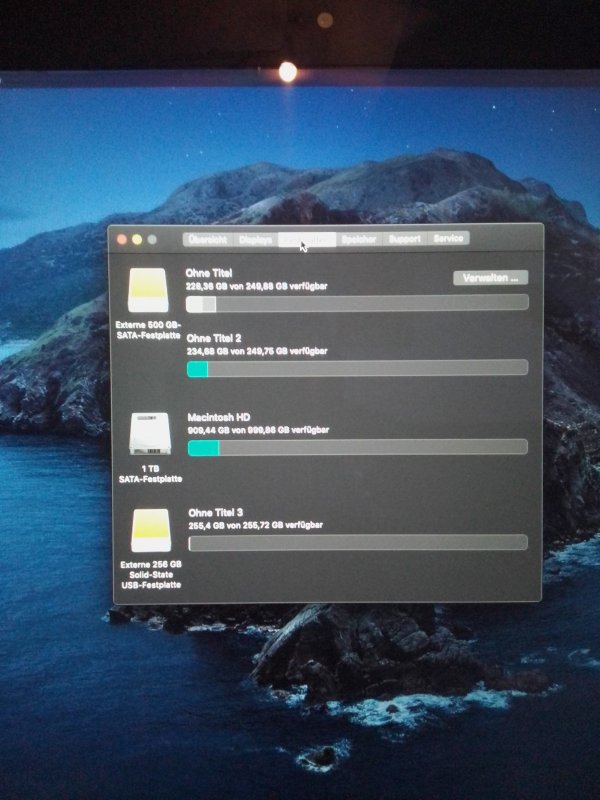
Task: Click the external 500 GB SATA drive icon
Action: click(148, 290)
